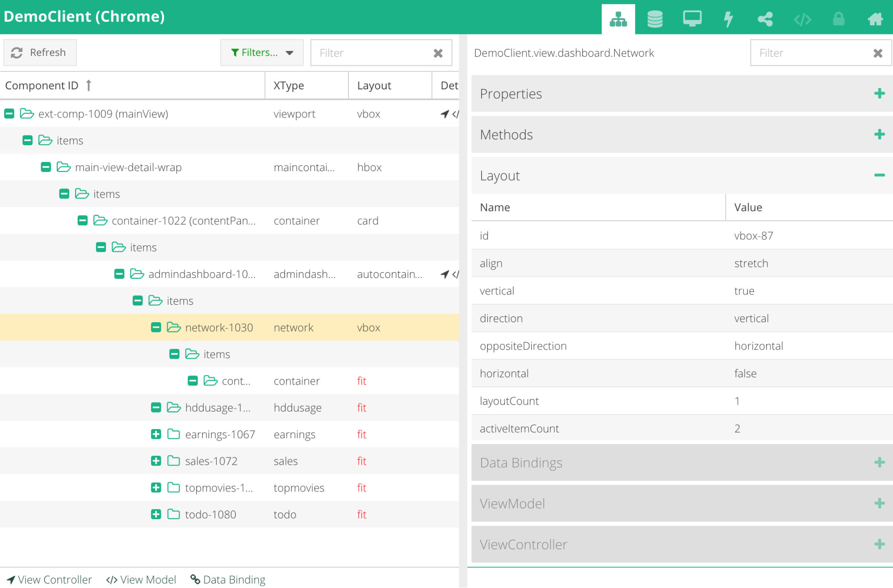Click the Properties add button
The width and height of the screenshot is (893, 588).
[879, 93]
